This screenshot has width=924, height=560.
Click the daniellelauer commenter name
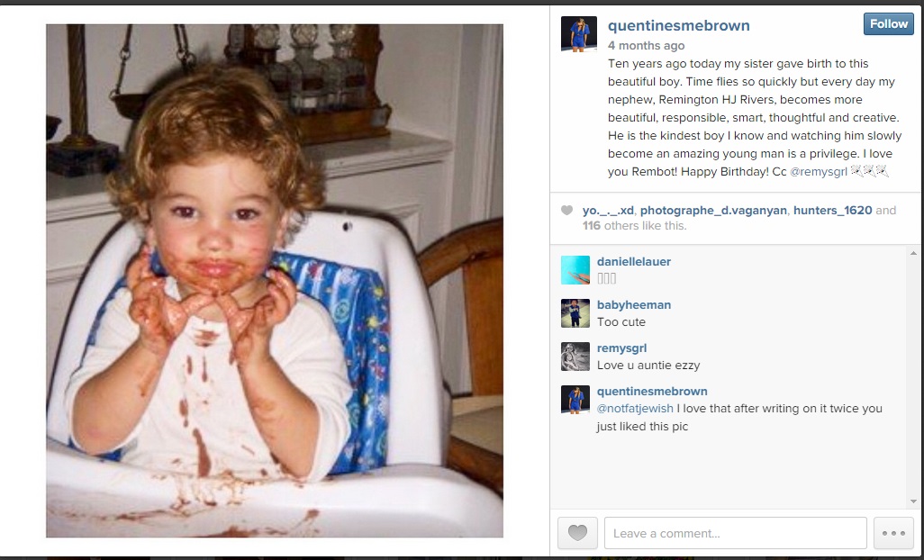click(x=633, y=261)
